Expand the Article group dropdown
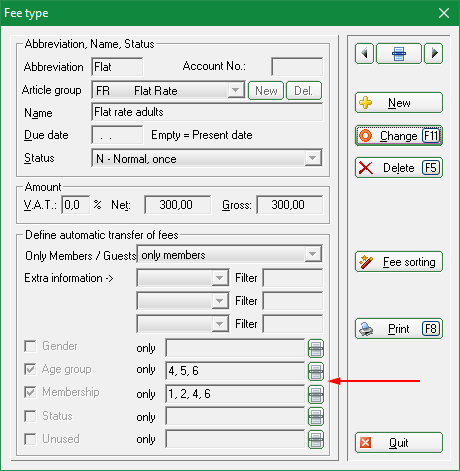 [x=236, y=90]
